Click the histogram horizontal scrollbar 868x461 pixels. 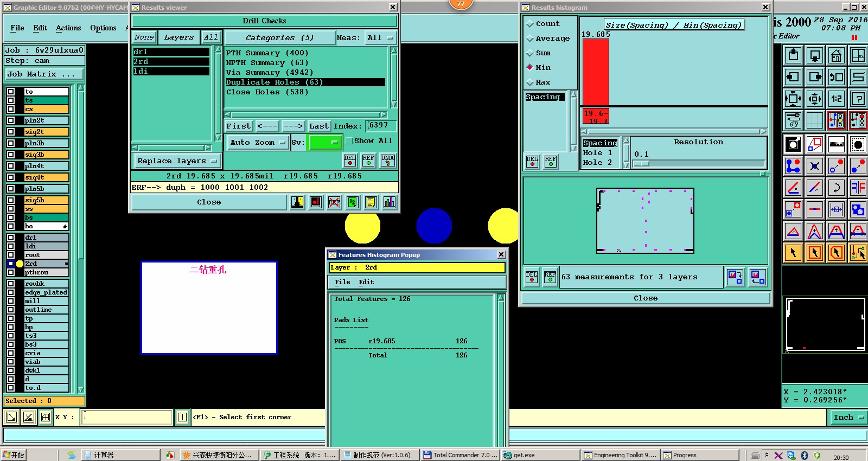coord(673,131)
